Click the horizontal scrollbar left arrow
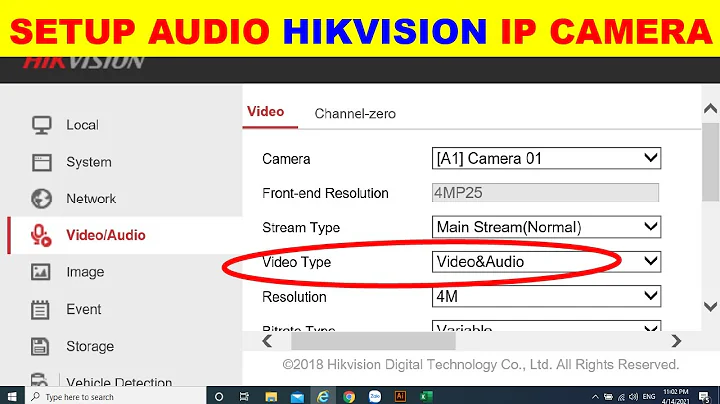Viewport: 720px width, 404px height. (x=267, y=341)
